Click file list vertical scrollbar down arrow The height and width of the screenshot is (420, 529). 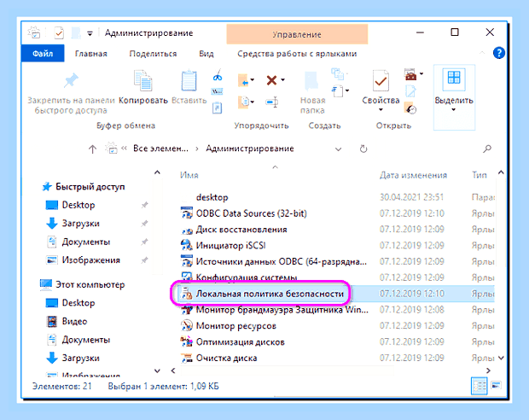[x=501, y=358]
